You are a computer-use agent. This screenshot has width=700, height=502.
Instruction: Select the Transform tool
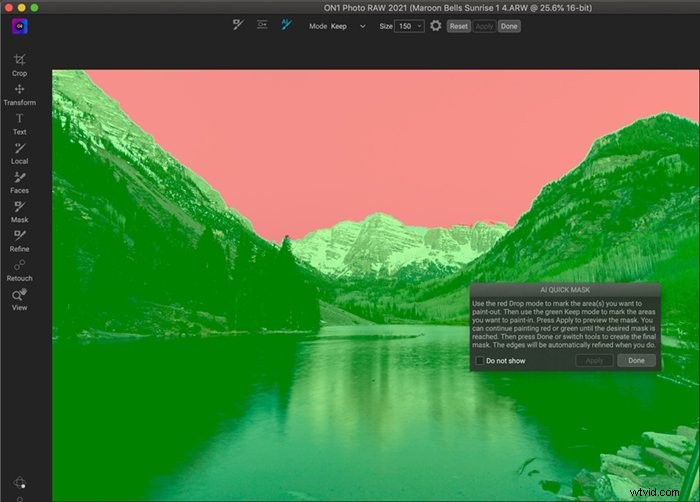19,94
